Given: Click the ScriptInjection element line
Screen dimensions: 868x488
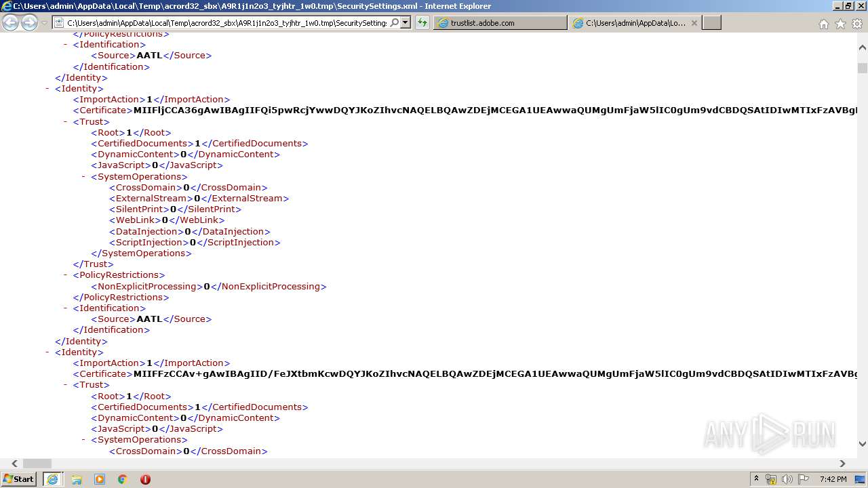Looking at the screenshot, I should tap(195, 242).
